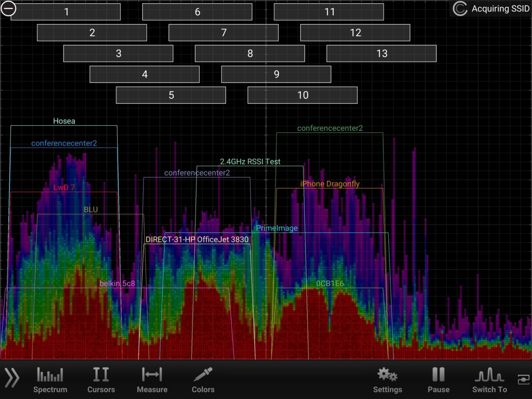Toggle the channel 6 highlight

(197, 12)
